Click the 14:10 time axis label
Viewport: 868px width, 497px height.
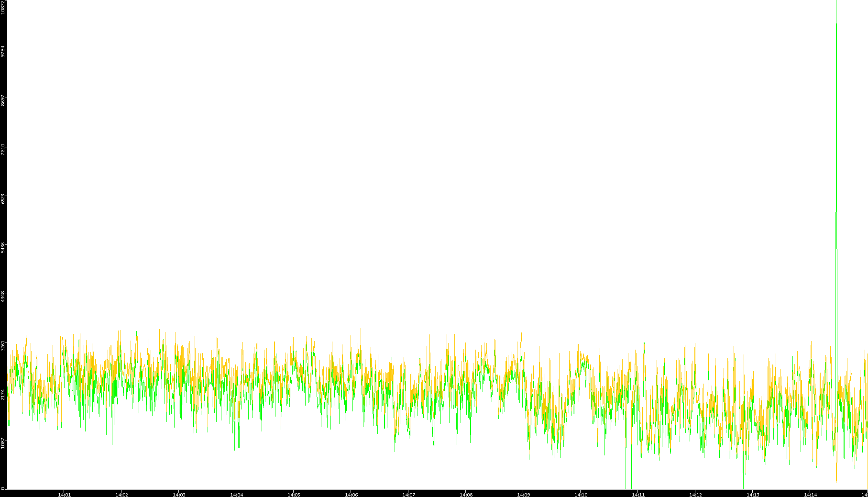point(581,495)
